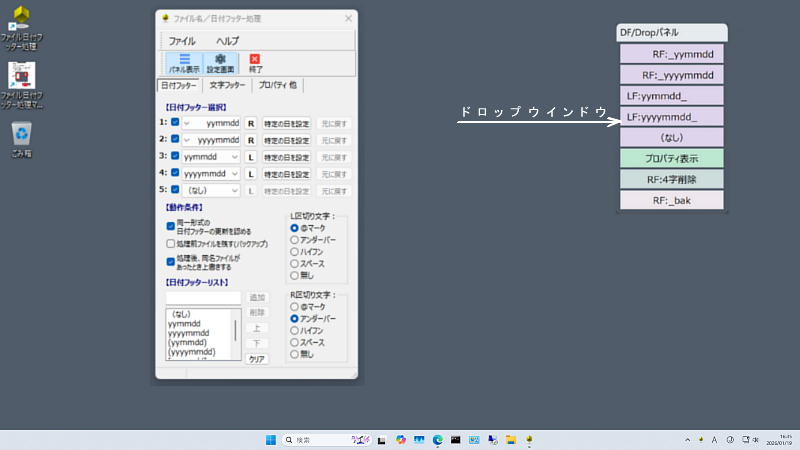The image size is (800, 450).
Task: Expand the row 4 yyyymmdd format dropdown
Action: coord(234,173)
